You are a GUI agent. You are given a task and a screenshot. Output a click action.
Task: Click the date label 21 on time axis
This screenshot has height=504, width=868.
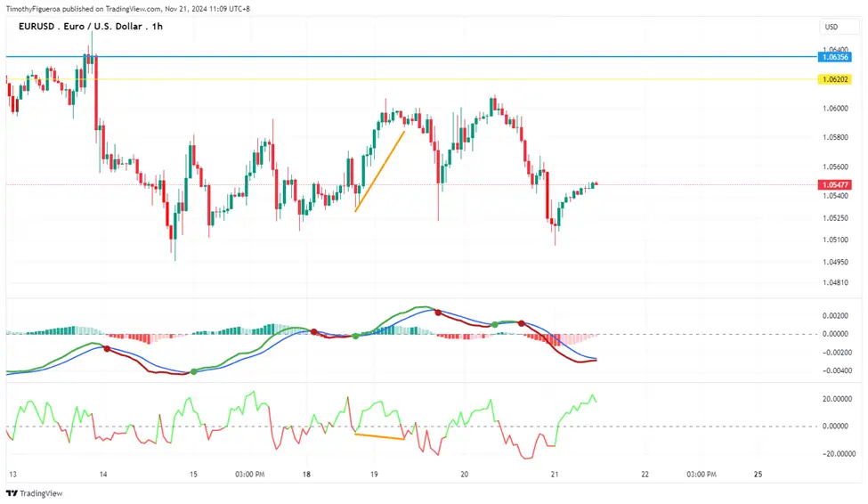pos(555,474)
